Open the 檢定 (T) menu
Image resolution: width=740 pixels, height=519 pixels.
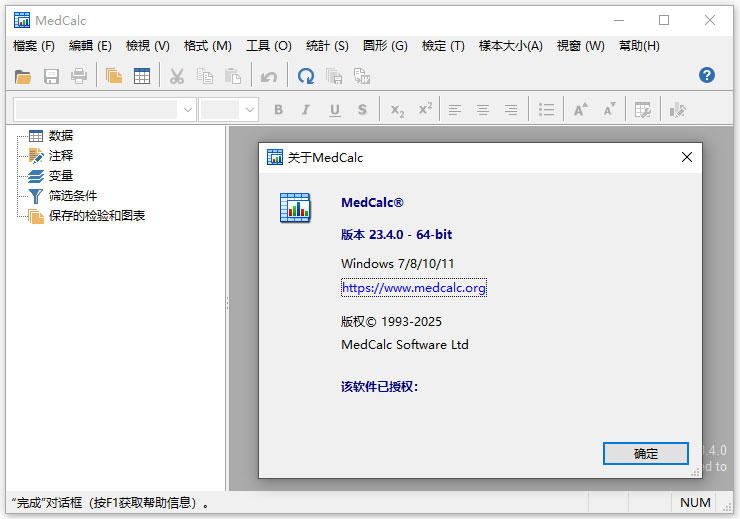(x=443, y=46)
